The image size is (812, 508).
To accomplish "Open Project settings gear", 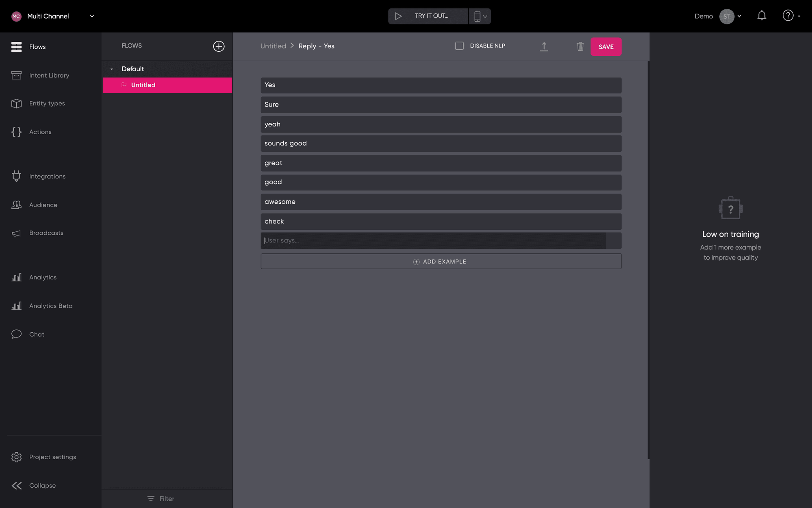I will tap(16, 457).
